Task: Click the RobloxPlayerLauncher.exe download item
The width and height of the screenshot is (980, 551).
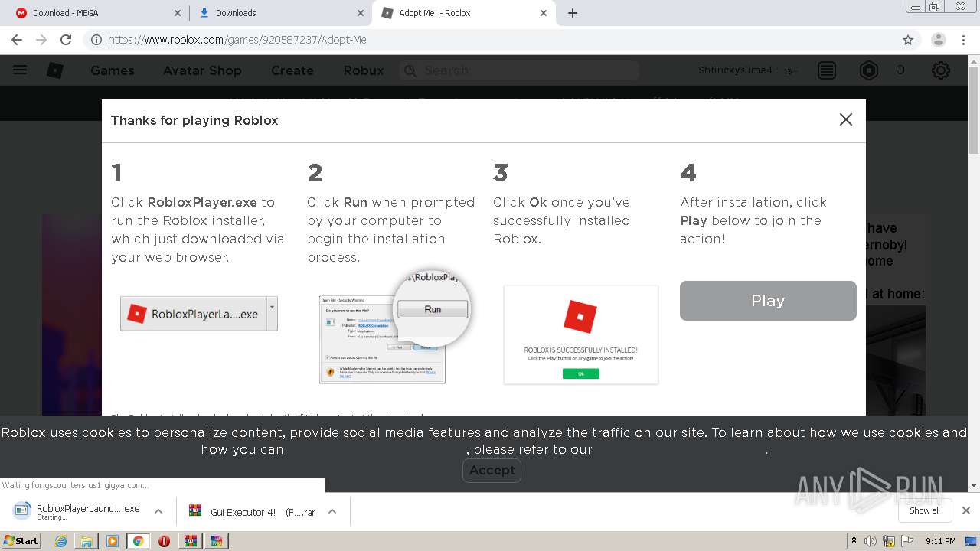Action: click(80, 511)
